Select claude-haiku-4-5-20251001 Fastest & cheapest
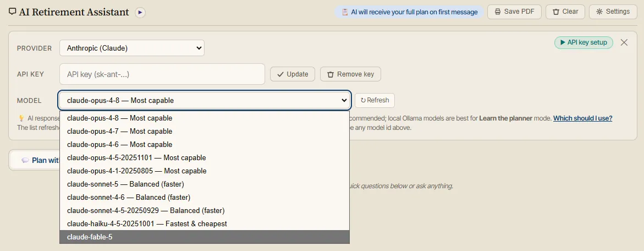The width and height of the screenshot is (644, 251). [205, 223]
